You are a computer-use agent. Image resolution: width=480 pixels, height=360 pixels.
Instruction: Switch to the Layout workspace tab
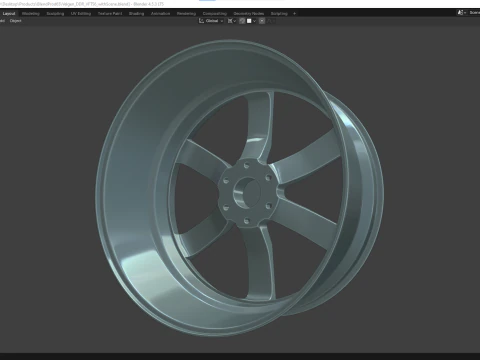9,14
